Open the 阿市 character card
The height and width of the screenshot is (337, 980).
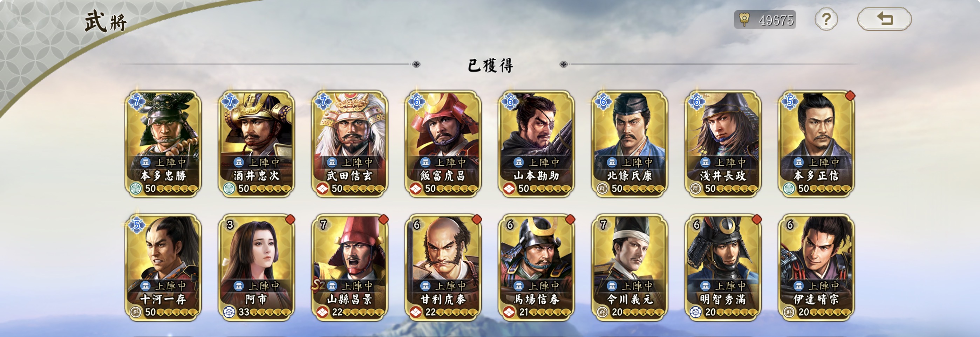pyautogui.click(x=257, y=267)
